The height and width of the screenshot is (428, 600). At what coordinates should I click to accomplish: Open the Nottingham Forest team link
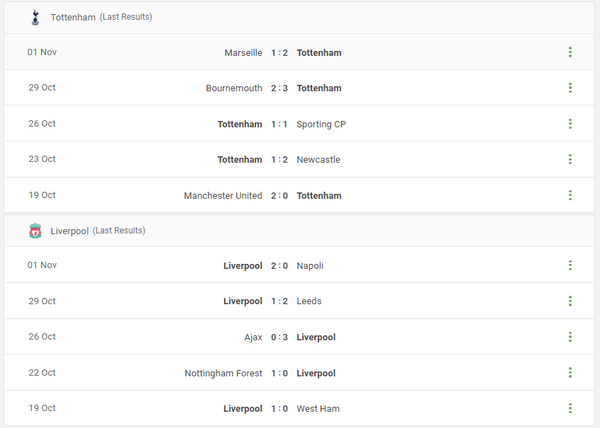click(x=223, y=373)
